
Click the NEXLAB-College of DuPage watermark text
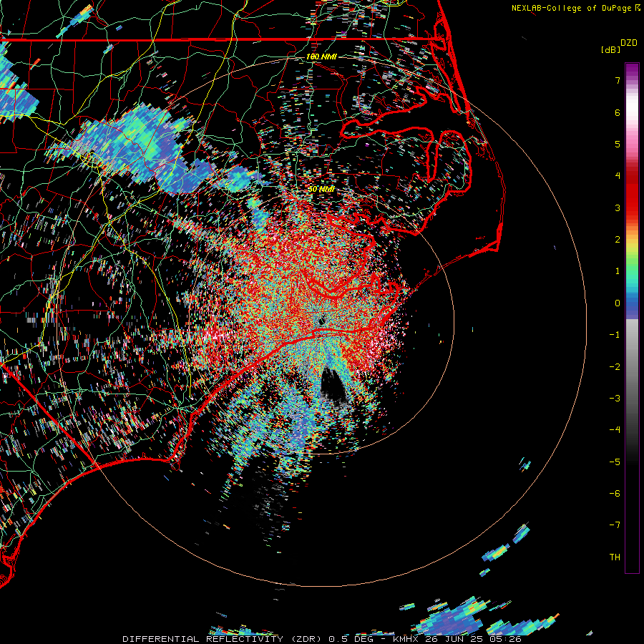click(x=572, y=8)
